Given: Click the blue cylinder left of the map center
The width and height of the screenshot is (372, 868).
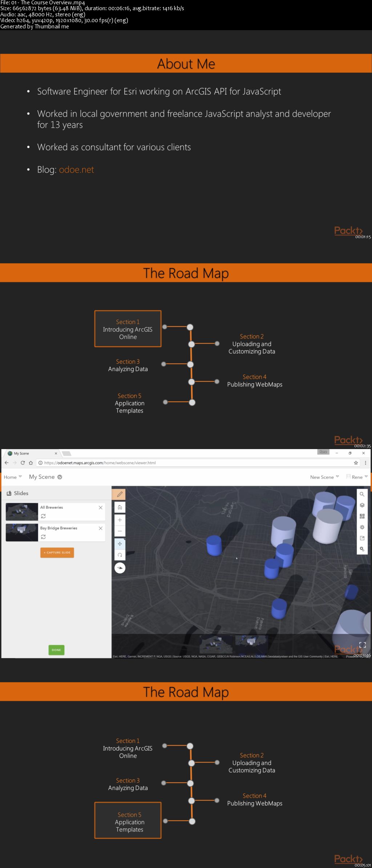Looking at the screenshot, I should point(214,545).
